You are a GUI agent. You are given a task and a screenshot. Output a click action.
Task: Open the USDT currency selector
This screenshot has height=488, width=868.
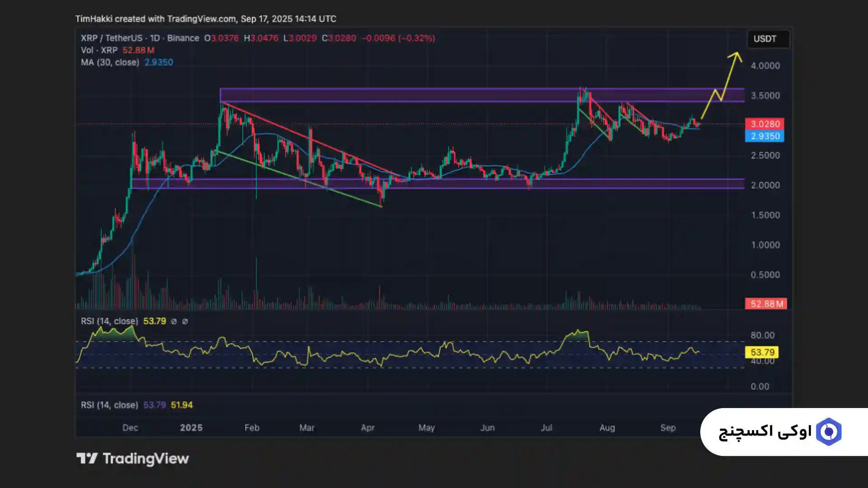click(x=768, y=39)
